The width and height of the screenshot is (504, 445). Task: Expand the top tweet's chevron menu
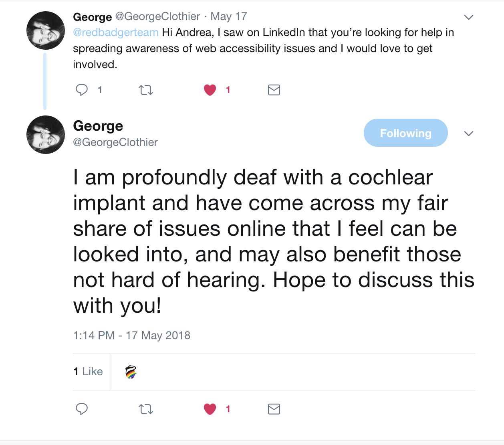tap(468, 17)
